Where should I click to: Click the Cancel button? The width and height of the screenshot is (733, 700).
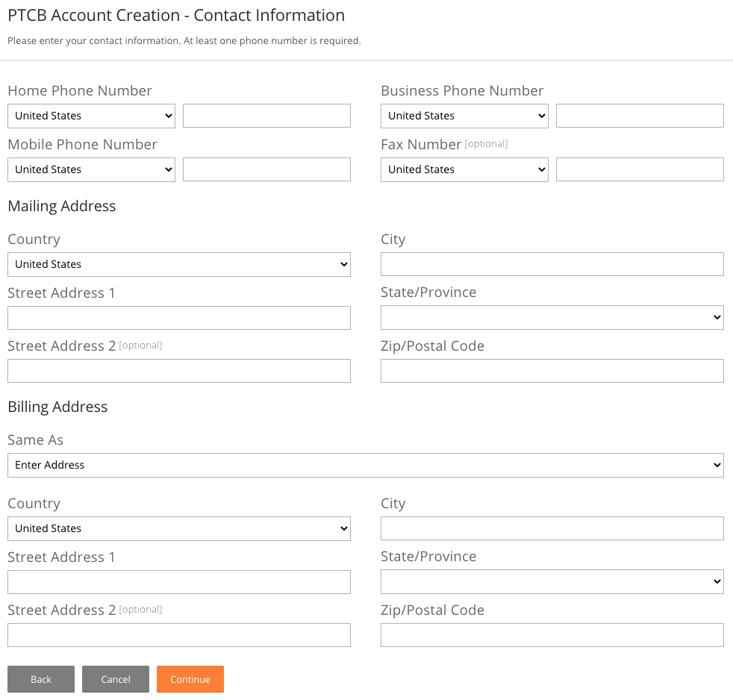click(x=116, y=679)
